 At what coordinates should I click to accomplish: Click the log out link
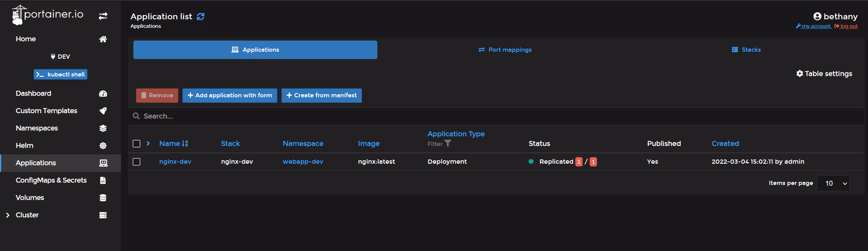(846, 26)
